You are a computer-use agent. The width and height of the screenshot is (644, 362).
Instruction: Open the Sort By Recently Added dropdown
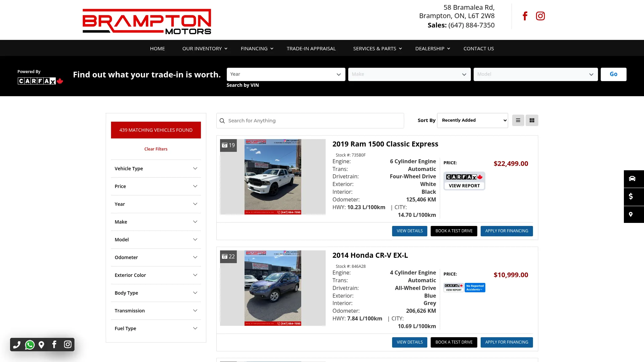[472, 120]
